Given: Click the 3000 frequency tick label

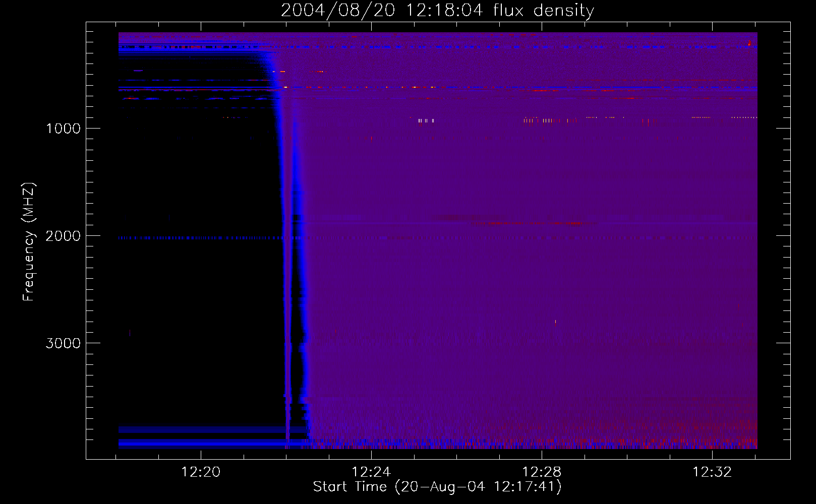Looking at the screenshot, I should 63,343.
